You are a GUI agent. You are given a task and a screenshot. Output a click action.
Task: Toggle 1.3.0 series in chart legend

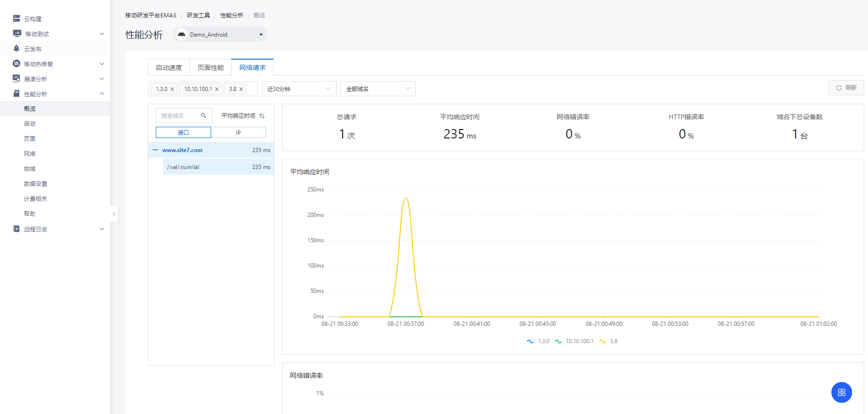pyautogui.click(x=538, y=341)
